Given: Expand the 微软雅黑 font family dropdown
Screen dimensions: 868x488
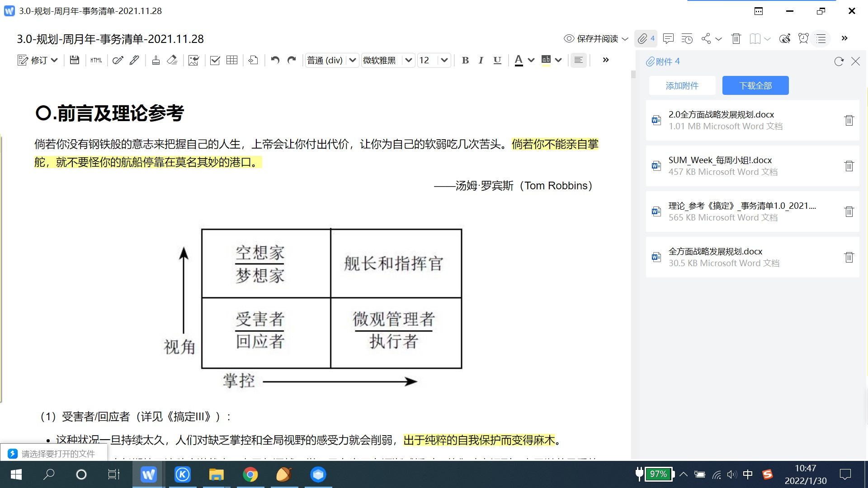Looking at the screenshot, I should click(x=408, y=60).
